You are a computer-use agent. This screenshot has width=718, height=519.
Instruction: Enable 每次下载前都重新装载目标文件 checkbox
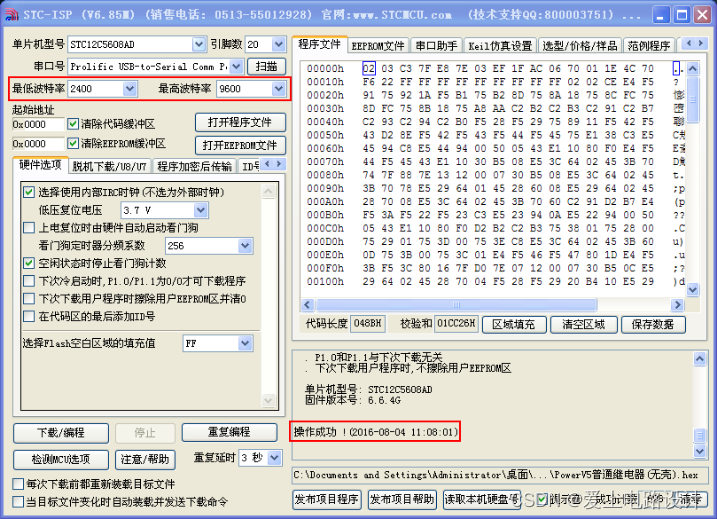click(18, 484)
